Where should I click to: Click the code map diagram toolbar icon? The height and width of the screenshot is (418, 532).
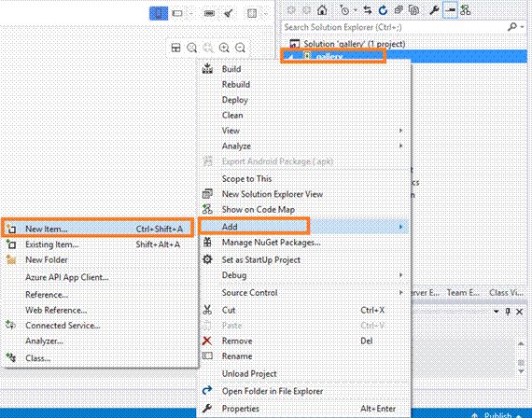pos(465,10)
